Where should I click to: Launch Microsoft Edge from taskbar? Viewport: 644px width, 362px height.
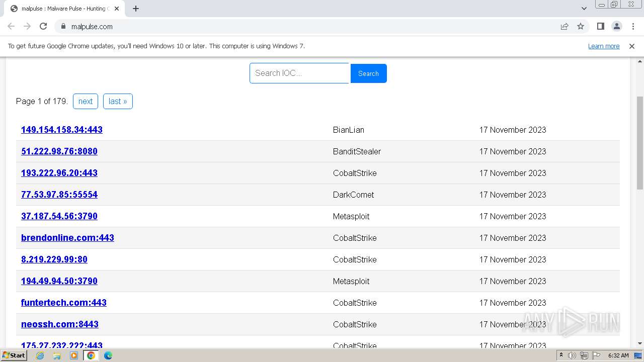click(x=108, y=355)
